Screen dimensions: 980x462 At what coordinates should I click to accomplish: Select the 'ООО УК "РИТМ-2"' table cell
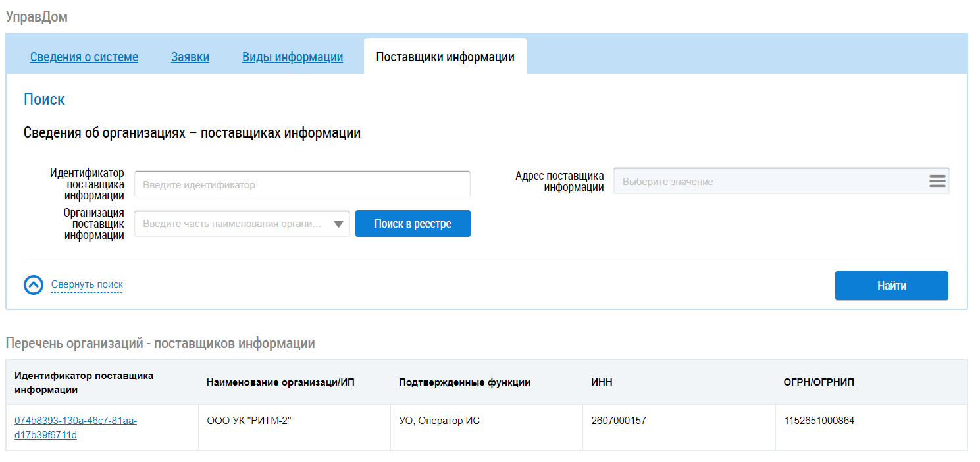pos(249,421)
